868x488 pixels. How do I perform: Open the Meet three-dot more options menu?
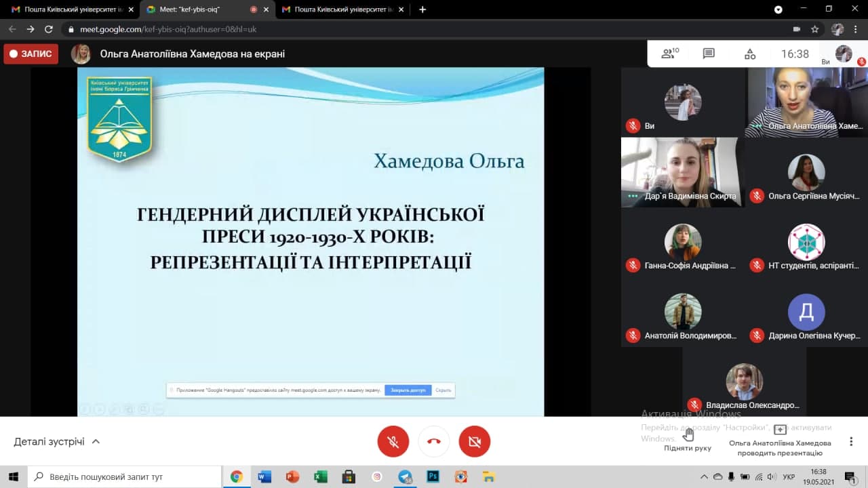click(x=851, y=441)
